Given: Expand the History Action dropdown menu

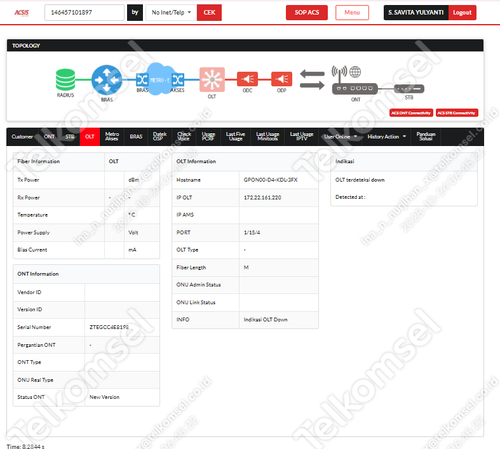Looking at the screenshot, I should point(387,137).
